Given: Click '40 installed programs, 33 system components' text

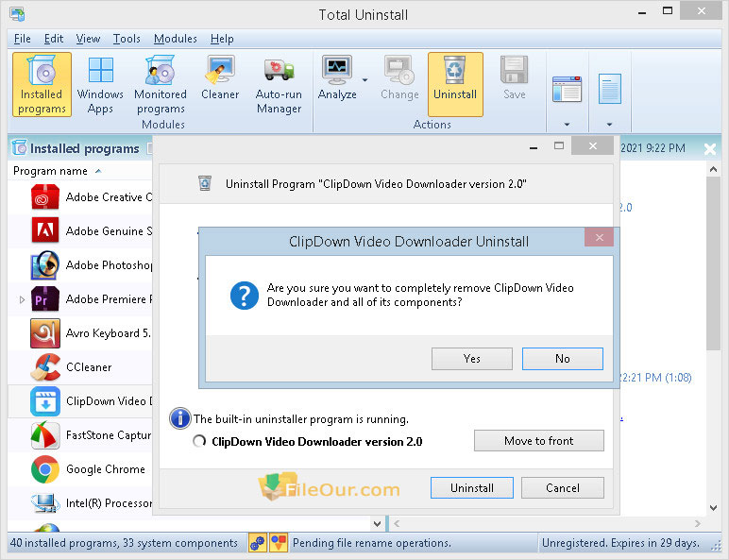Looking at the screenshot, I should (x=124, y=543).
